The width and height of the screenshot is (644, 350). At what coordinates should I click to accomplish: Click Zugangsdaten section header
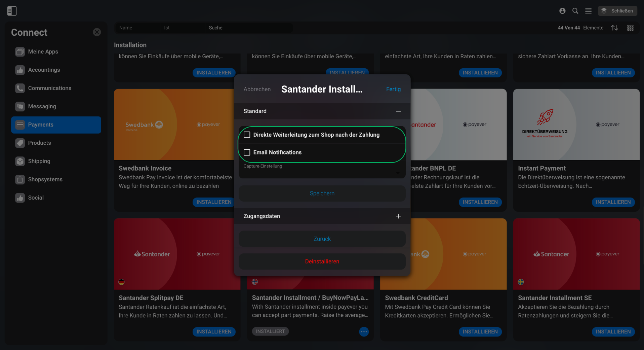click(322, 216)
